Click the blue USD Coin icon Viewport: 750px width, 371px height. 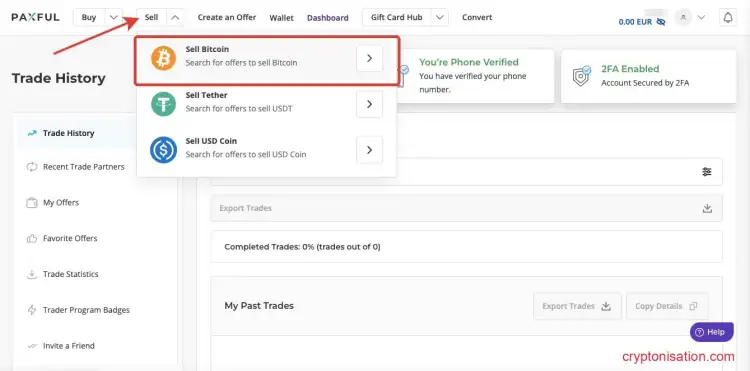(x=164, y=150)
